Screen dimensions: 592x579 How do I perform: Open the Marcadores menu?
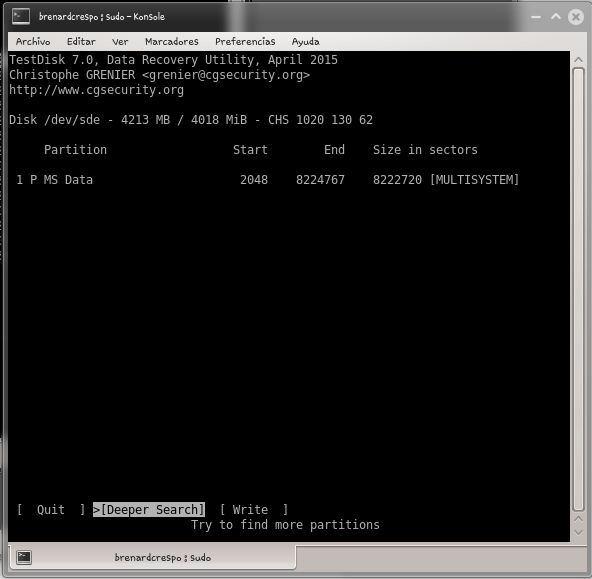click(x=172, y=42)
